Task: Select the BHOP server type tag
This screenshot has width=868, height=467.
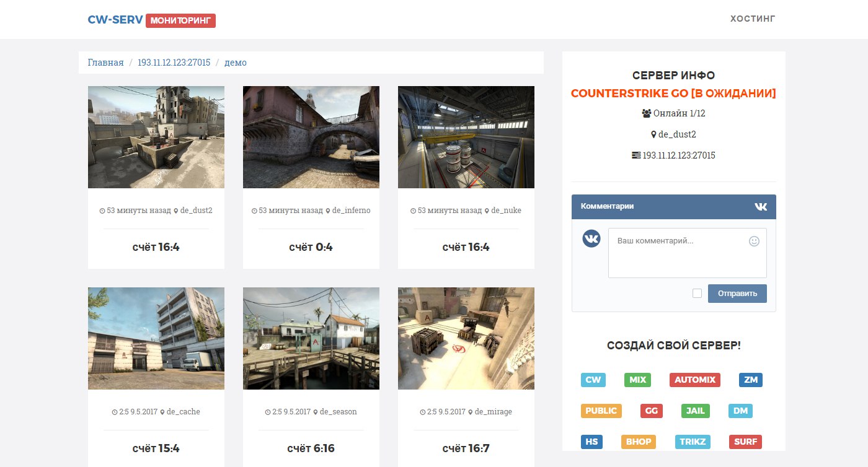Action: 639,442
